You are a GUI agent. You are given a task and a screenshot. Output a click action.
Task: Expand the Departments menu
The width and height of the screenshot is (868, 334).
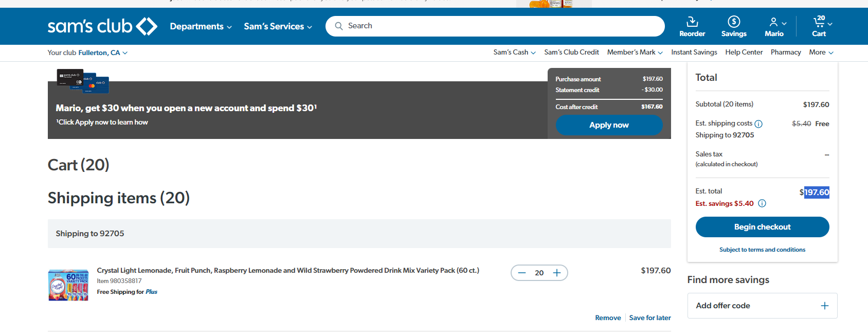point(201,26)
